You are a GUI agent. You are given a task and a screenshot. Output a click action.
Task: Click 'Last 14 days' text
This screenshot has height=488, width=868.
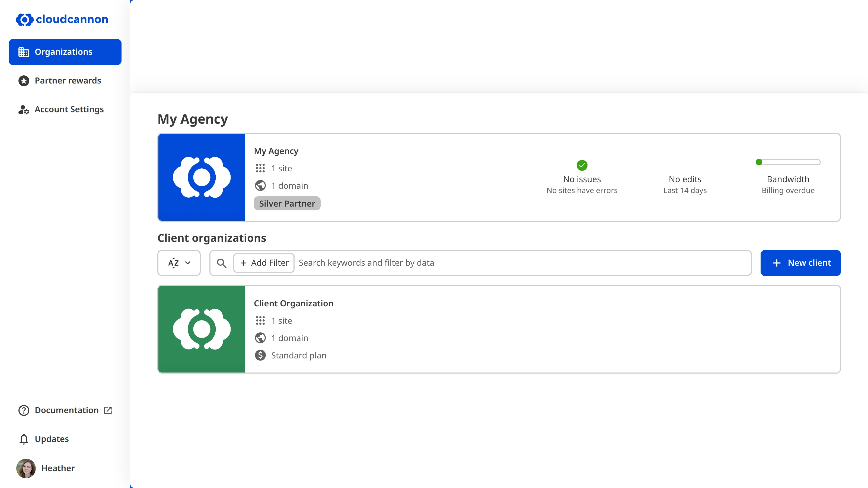coord(685,191)
